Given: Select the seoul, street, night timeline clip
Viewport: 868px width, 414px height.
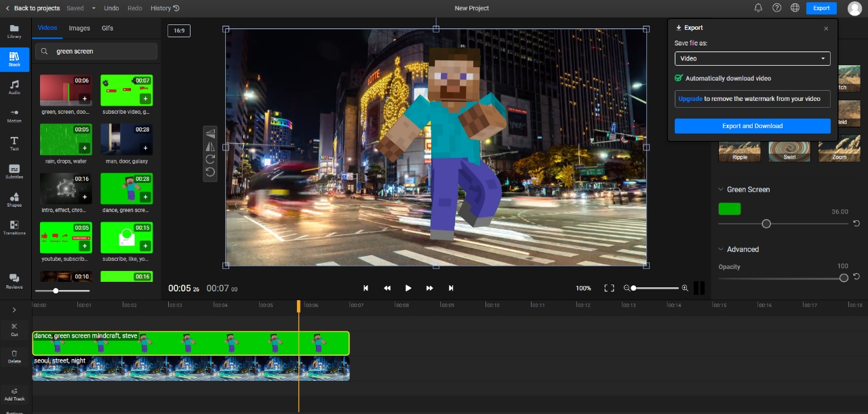Looking at the screenshot, I should click(x=191, y=369).
